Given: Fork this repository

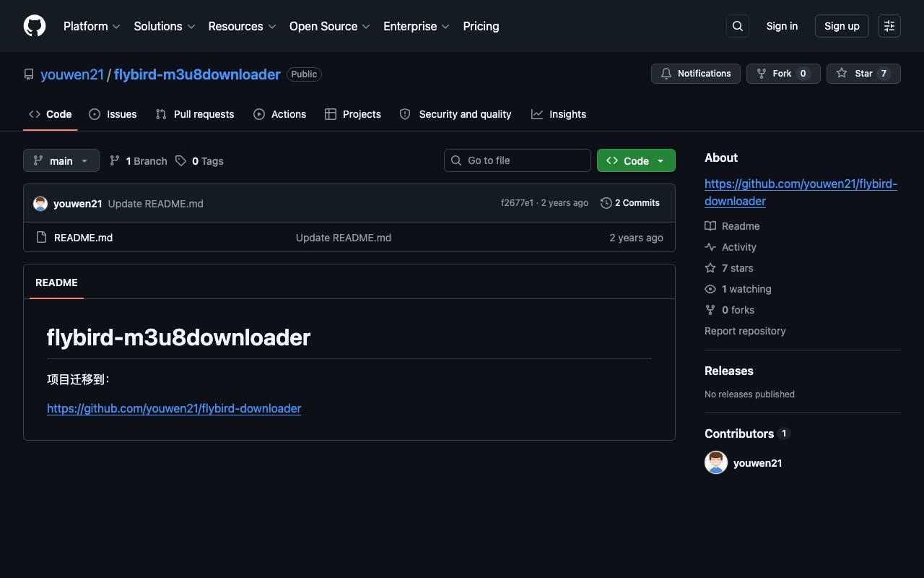Looking at the screenshot, I should tap(783, 74).
